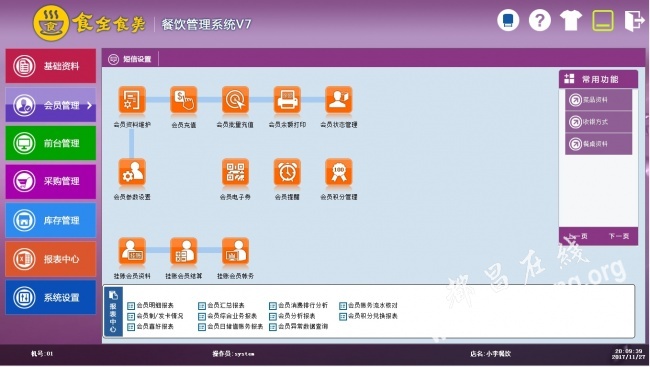
Task: Click 操作员:system in status bar
Action: (233, 354)
